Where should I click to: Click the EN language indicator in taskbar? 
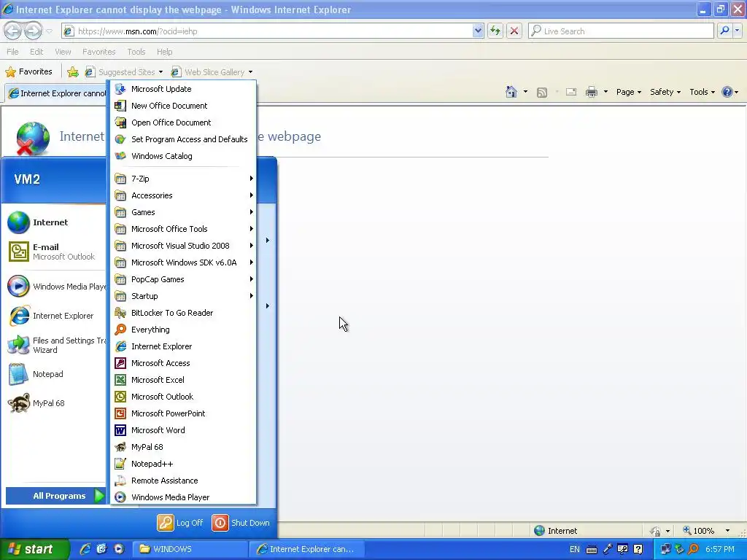[x=575, y=549]
